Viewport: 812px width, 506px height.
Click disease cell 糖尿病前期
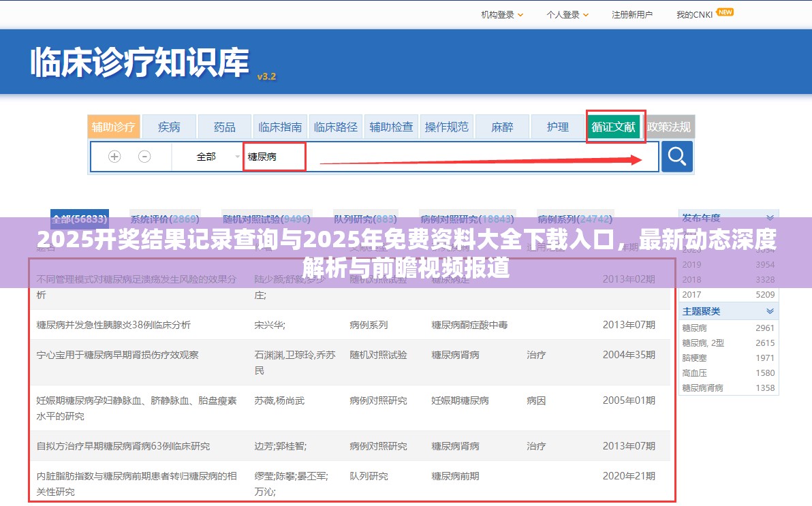pos(455,477)
